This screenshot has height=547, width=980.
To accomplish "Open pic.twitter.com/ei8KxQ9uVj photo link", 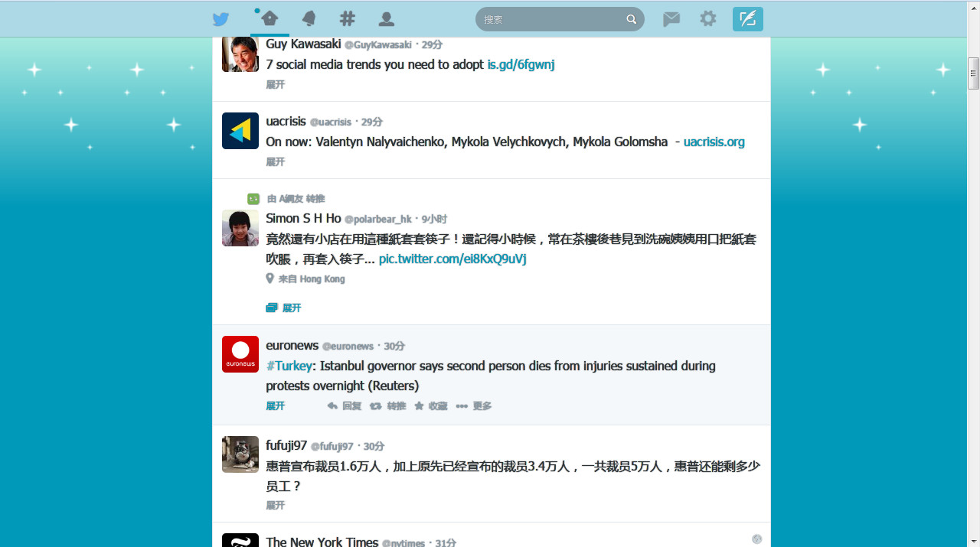I will pos(452,259).
